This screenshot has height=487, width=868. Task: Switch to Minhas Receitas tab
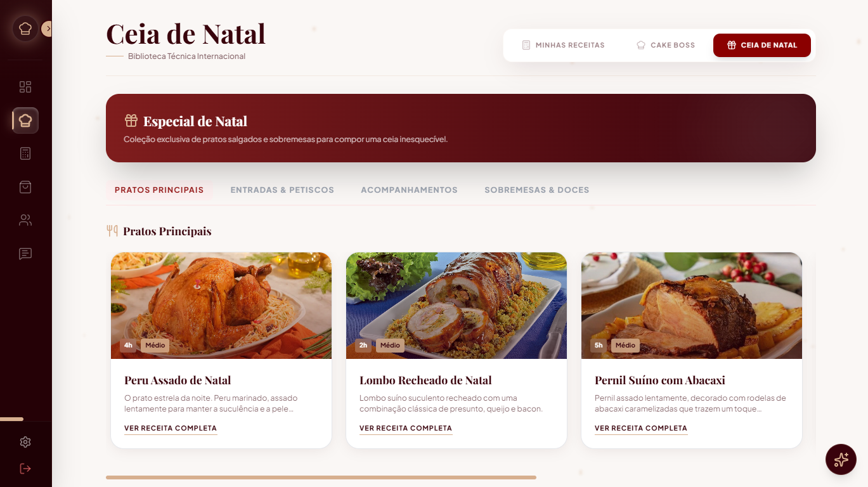tap(563, 45)
